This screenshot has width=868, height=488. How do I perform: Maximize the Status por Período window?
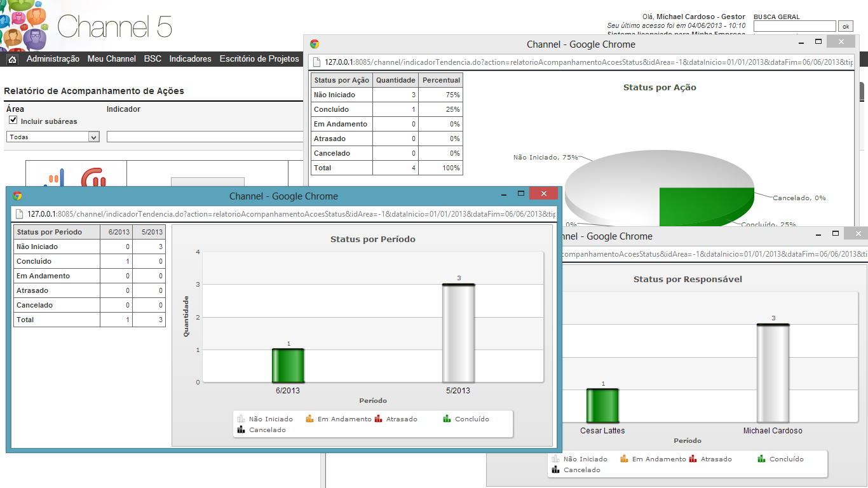pyautogui.click(x=521, y=193)
